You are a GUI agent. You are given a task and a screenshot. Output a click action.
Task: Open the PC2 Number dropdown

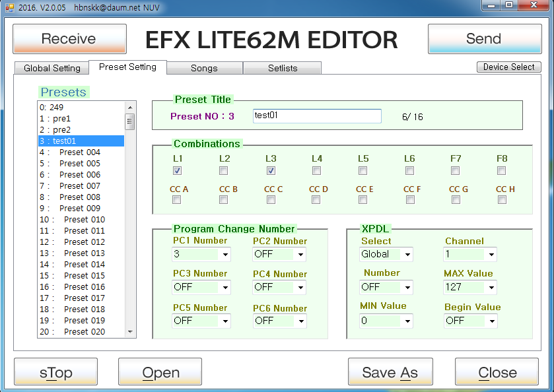pos(279,254)
